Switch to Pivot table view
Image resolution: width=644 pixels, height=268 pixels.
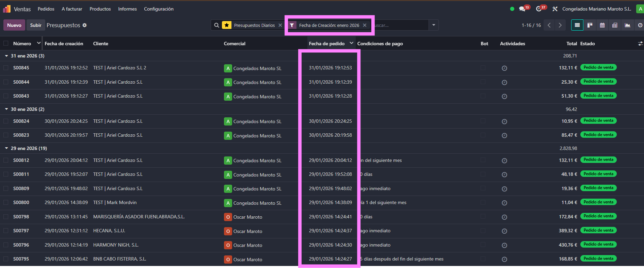click(x=615, y=25)
